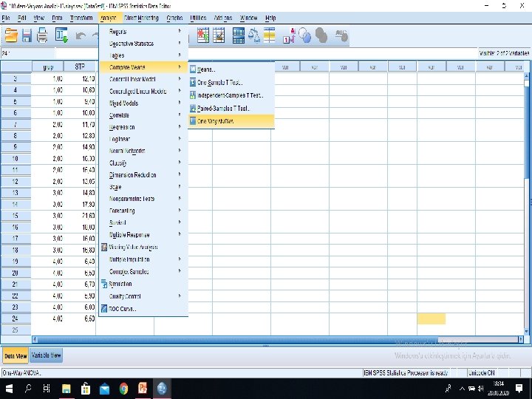Click STP cell with value 21,60
532x399 pixels.
point(80,216)
